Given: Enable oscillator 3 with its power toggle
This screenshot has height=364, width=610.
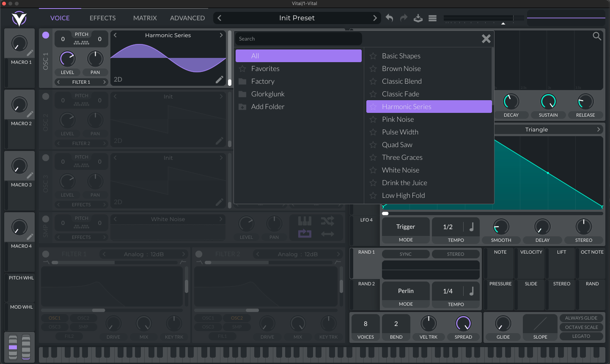Looking at the screenshot, I should click(46, 158).
